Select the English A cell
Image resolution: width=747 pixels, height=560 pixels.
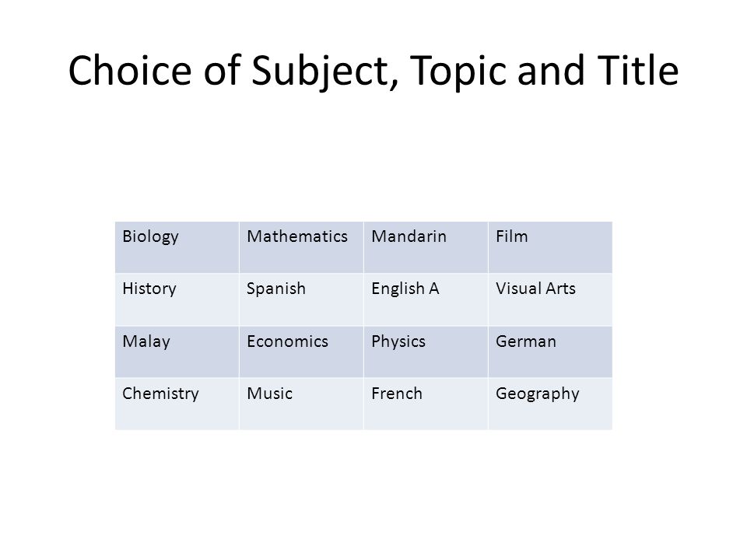pyautogui.click(x=426, y=299)
